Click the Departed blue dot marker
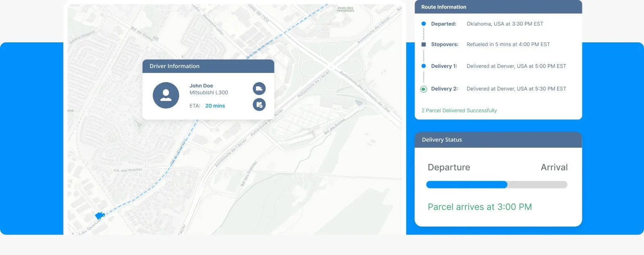The image size is (644, 255). click(423, 24)
